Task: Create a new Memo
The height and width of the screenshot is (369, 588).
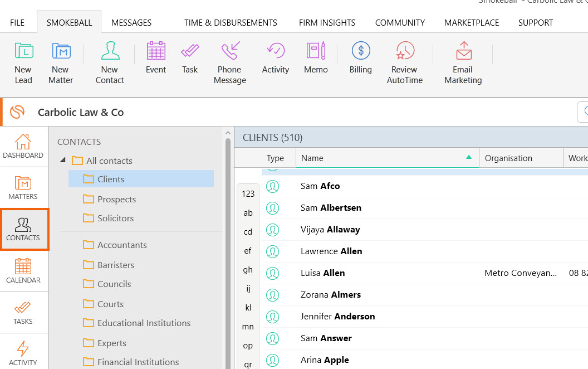Action: tap(316, 52)
